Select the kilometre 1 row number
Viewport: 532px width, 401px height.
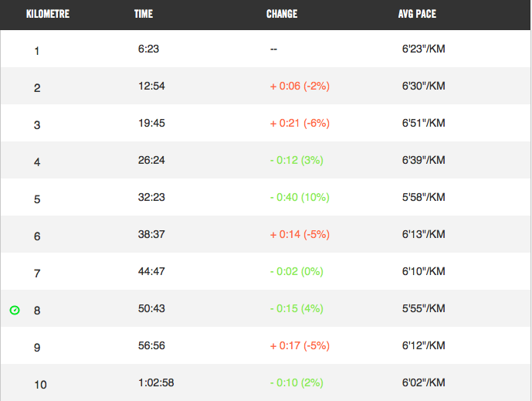37,51
